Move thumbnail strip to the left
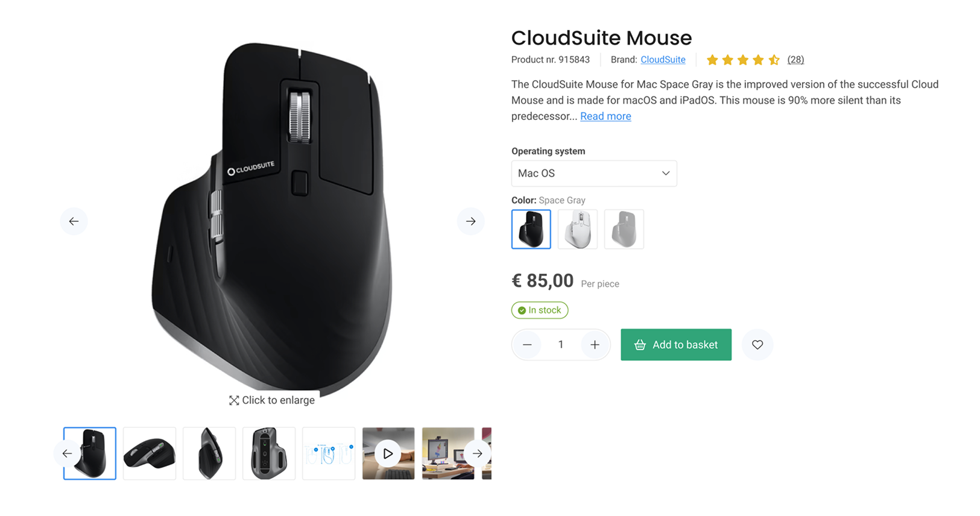 coord(67,453)
